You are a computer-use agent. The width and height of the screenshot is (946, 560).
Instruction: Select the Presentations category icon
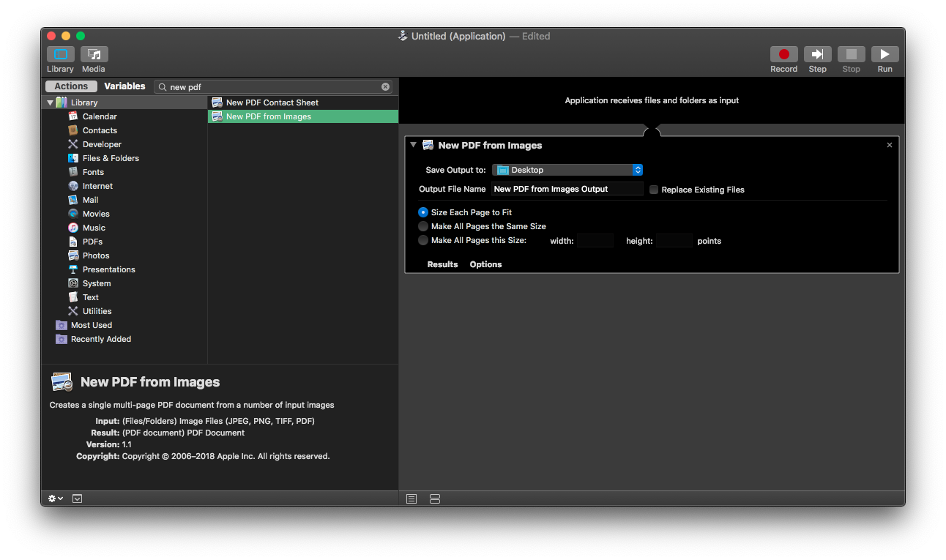pos(73,269)
